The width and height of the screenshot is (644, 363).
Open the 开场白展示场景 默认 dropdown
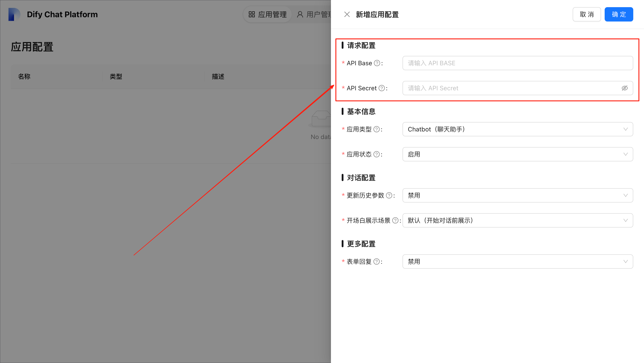517,220
